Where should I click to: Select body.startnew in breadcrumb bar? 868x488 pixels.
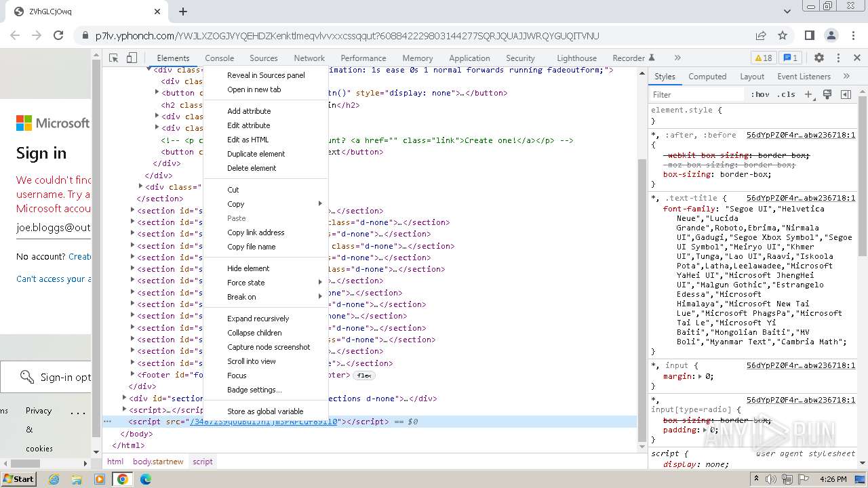pos(158,462)
